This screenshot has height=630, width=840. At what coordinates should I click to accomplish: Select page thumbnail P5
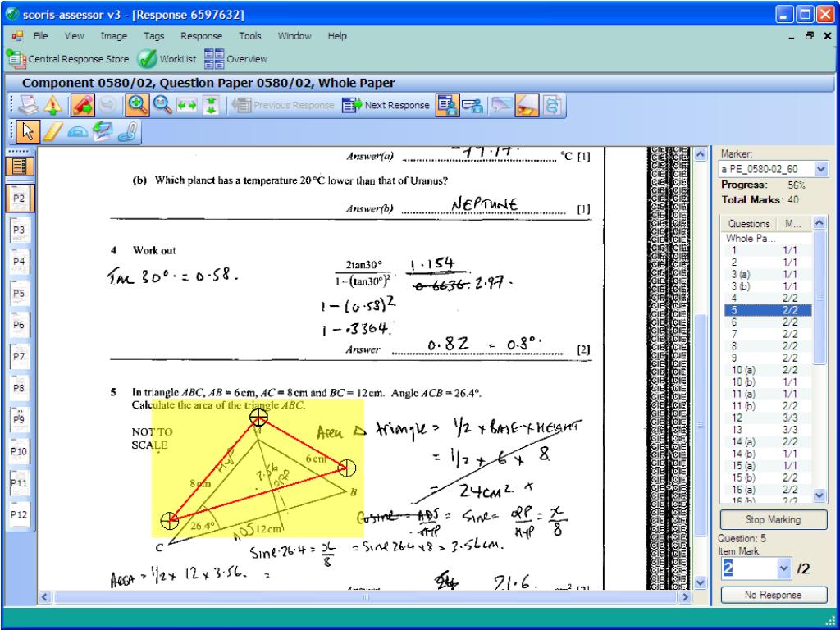click(x=20, y=293)
